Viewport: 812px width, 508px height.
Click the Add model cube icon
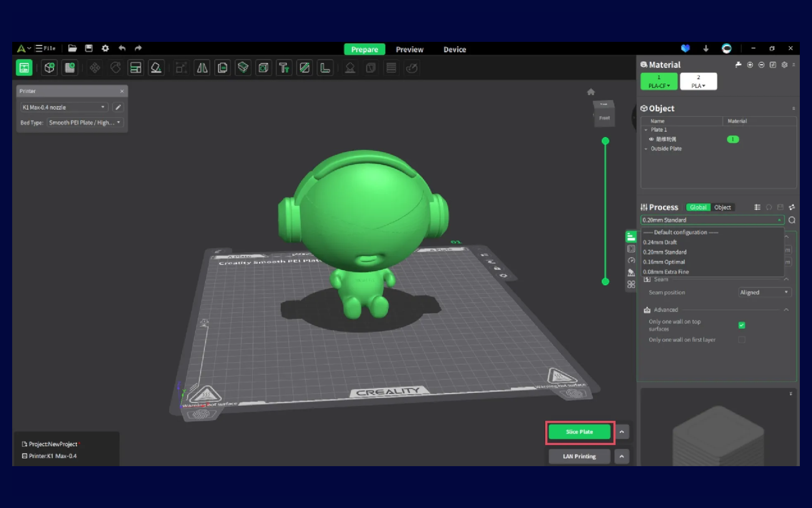point(49,68)
